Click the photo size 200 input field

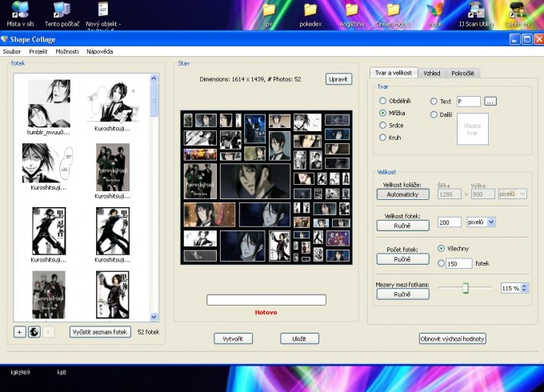(x=450, y=222)
